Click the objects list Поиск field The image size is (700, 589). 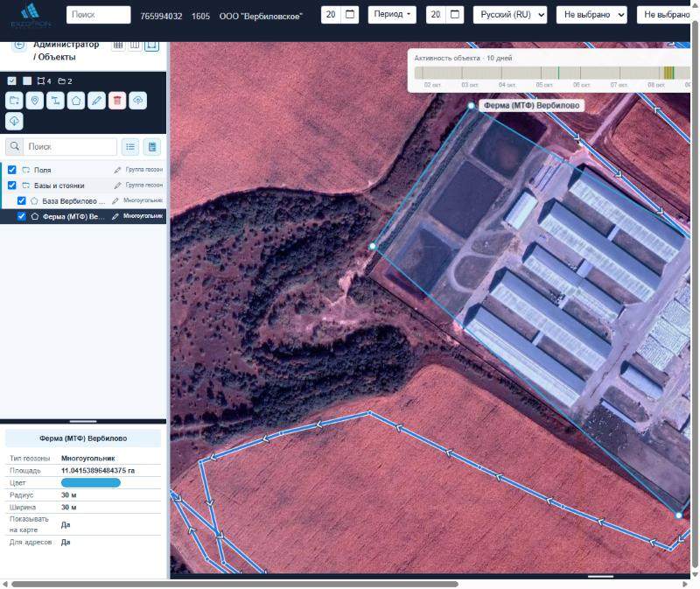pos(70,146)
